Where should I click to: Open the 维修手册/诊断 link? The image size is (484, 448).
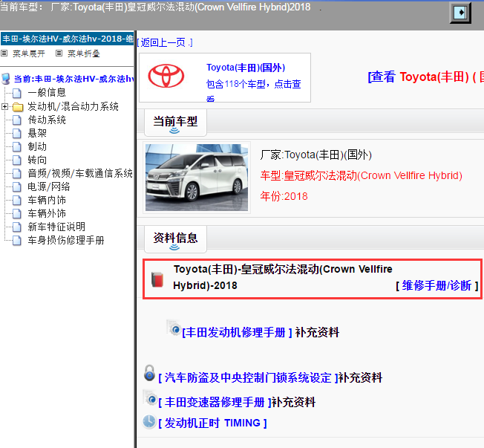tap(436, 285)
